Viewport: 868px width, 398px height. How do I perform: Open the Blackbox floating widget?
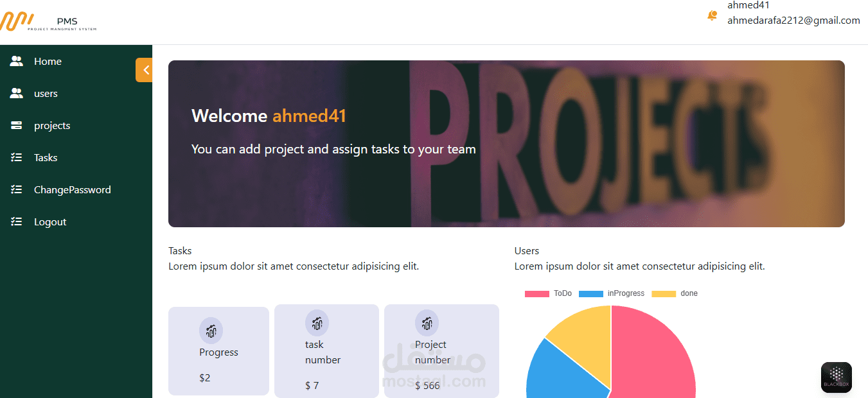pyautogui.click(x=837, y=377)
